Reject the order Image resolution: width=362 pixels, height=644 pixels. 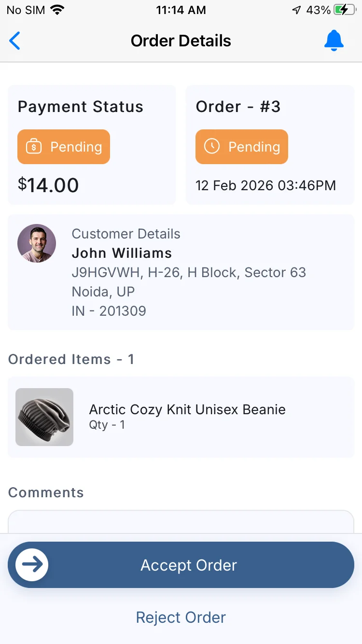[x=181, y=617]
